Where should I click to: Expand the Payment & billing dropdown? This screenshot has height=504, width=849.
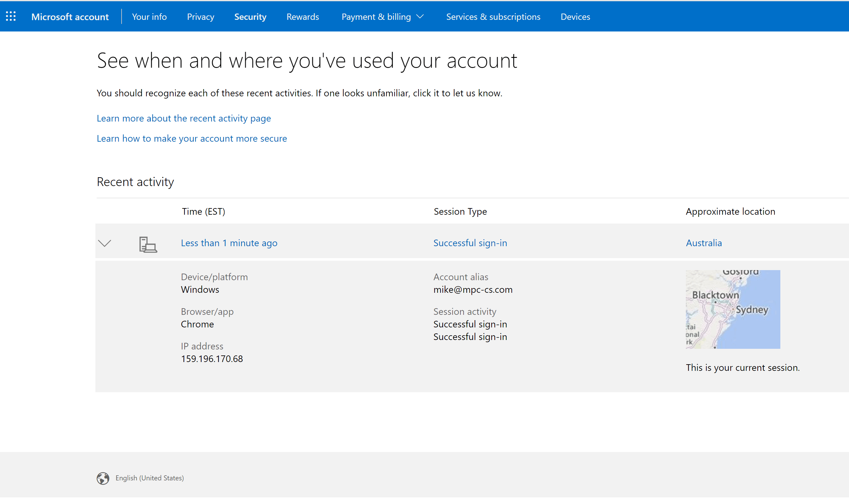coord(376,17)
